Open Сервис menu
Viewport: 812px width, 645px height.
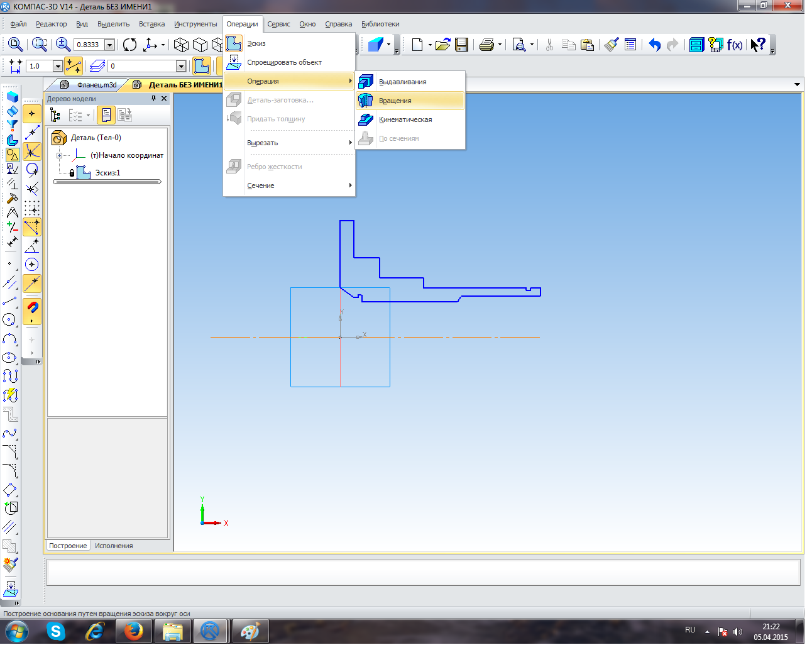(278, 24)
